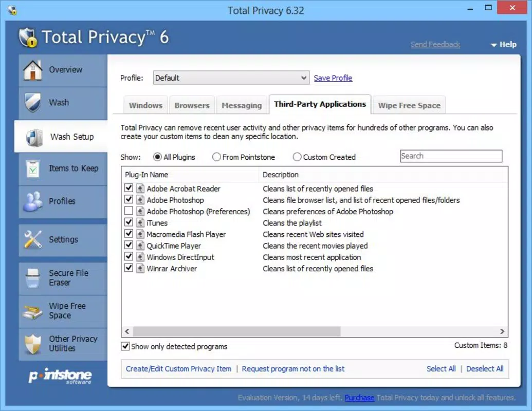
Task: Click the Adobe Acrobat Reader plugin icon
Action: click(x=140, y=188)
